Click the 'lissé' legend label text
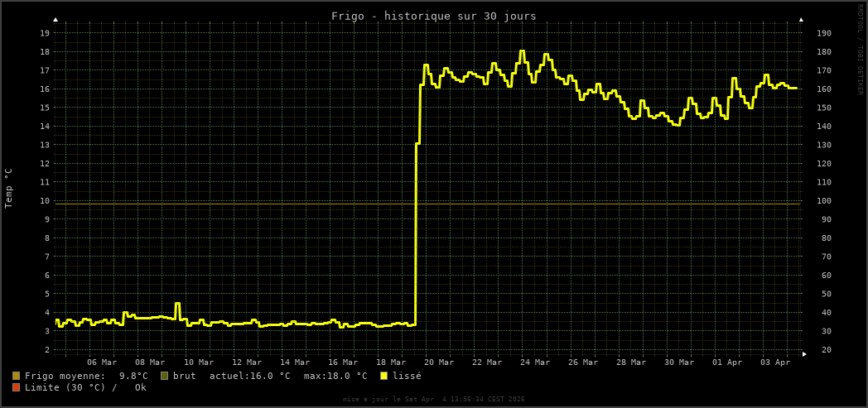 click(407, 376)
